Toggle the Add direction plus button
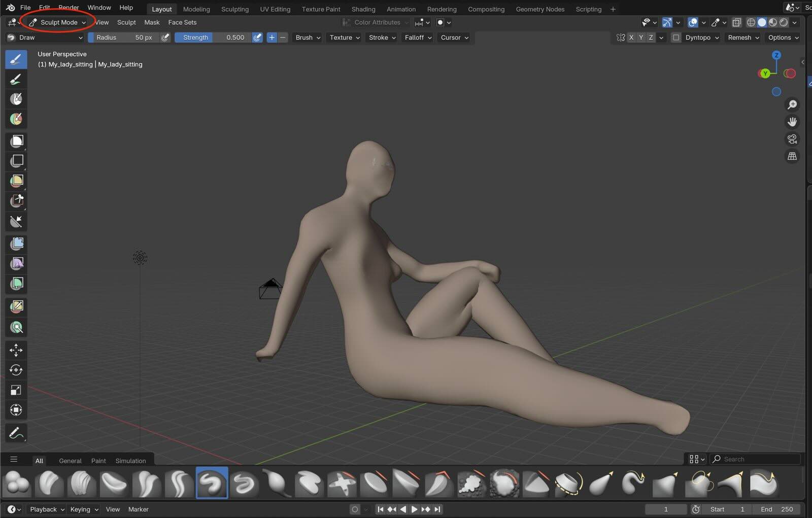The width and height of the screenshot is (812, 518). [272, 38]
